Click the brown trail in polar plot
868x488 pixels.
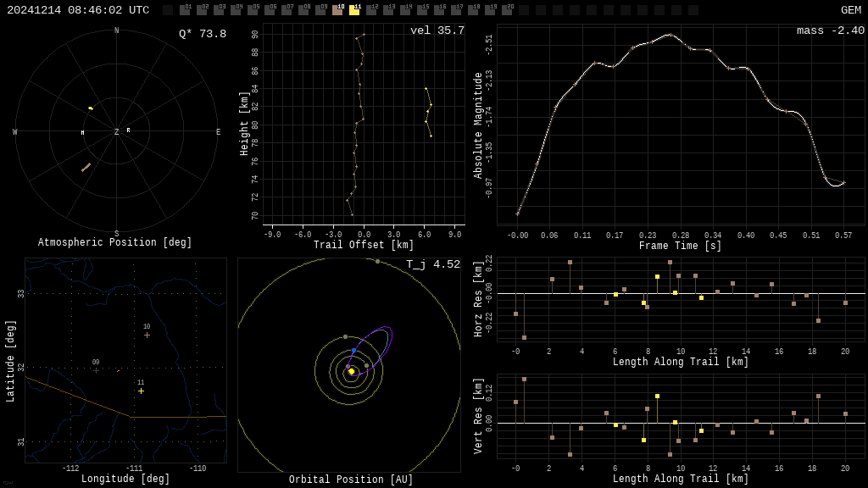coord(86,167)
